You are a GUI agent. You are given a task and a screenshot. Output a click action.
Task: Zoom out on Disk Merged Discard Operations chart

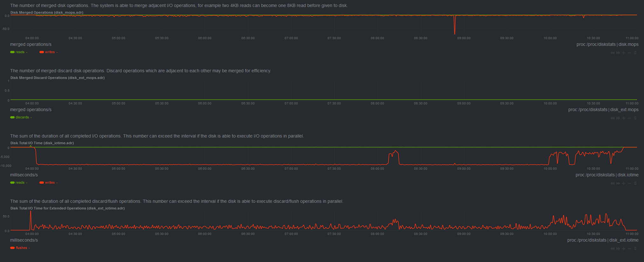629,118
